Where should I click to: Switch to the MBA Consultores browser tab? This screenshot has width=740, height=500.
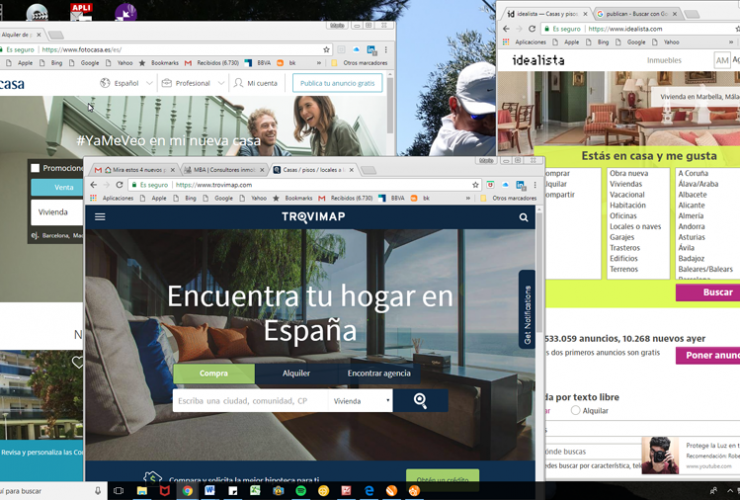click(x=224, y=169)
